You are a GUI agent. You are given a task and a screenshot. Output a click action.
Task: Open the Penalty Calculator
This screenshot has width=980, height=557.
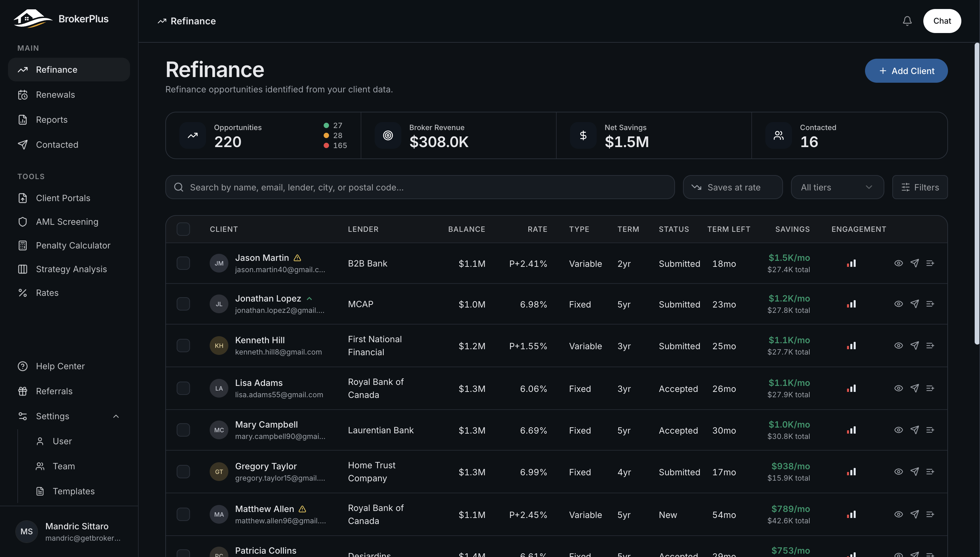[x=69, y=245]
